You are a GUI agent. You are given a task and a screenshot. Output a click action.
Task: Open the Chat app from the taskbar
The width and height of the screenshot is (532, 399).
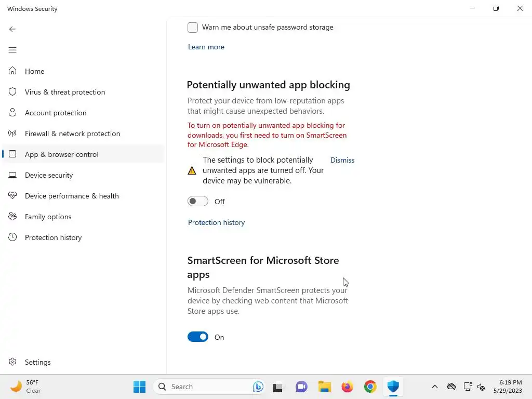[x=301, y=387]
